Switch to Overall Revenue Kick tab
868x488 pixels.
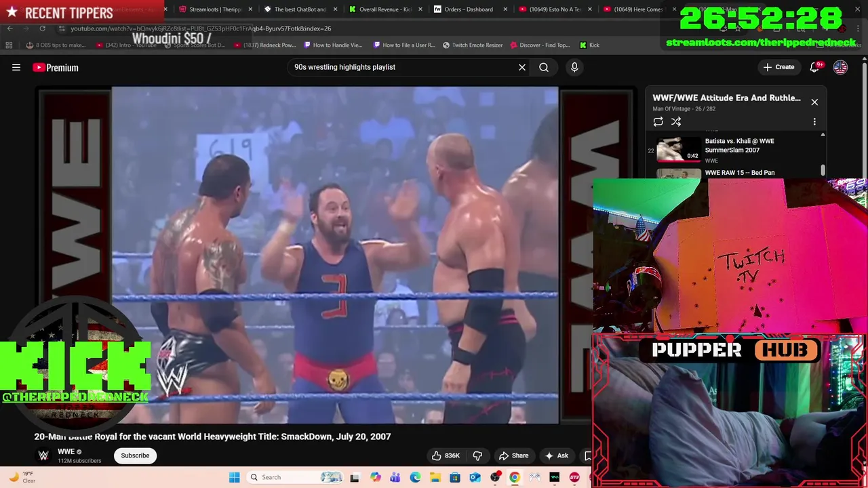click(384, 9)
